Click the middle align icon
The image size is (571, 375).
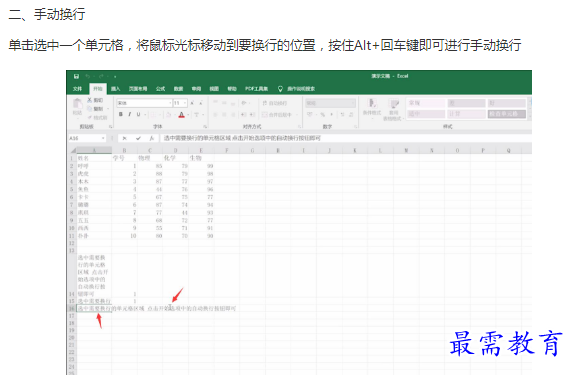click(x=224, y=103)
